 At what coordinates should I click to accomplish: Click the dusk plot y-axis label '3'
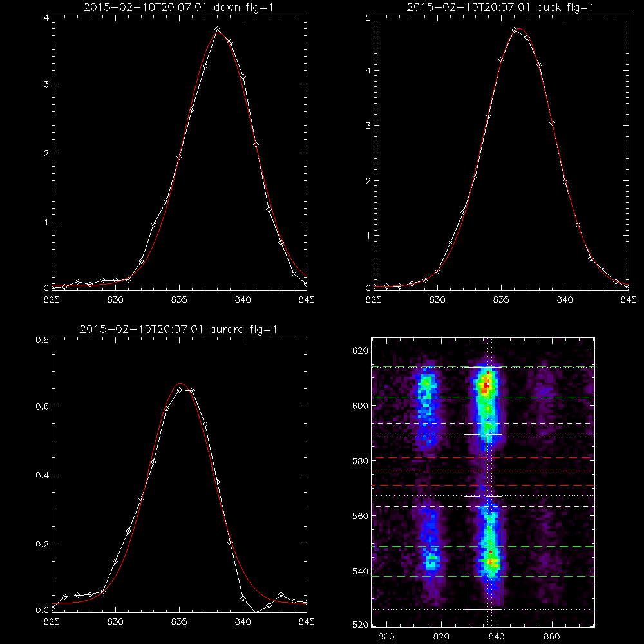(368, 126)
